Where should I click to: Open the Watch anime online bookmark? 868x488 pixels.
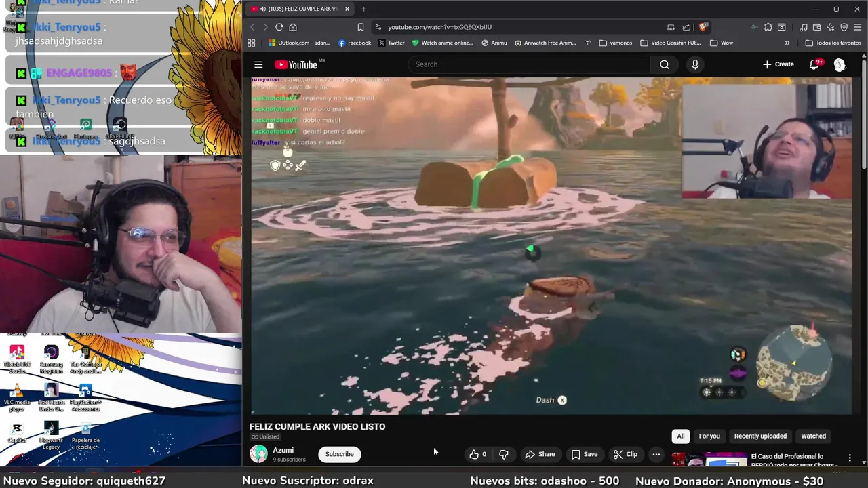(x=443, y=43)
